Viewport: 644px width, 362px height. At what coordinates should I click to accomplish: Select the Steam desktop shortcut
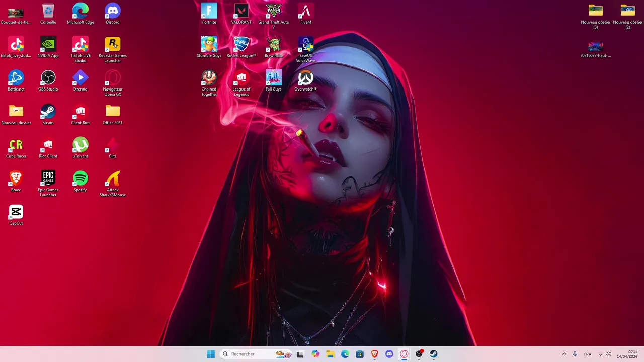[48, 115]
